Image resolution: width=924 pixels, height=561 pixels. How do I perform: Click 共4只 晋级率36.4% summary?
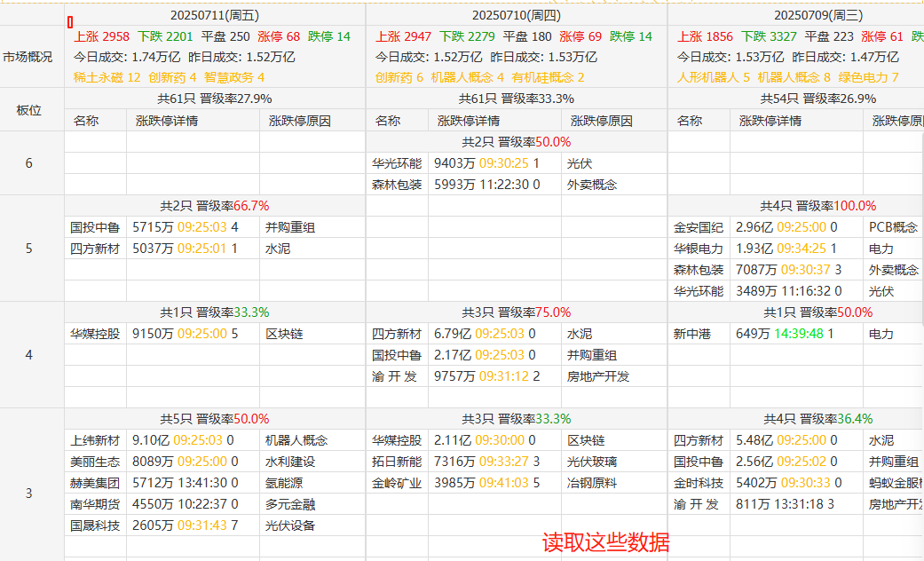[x=817, y=419]
